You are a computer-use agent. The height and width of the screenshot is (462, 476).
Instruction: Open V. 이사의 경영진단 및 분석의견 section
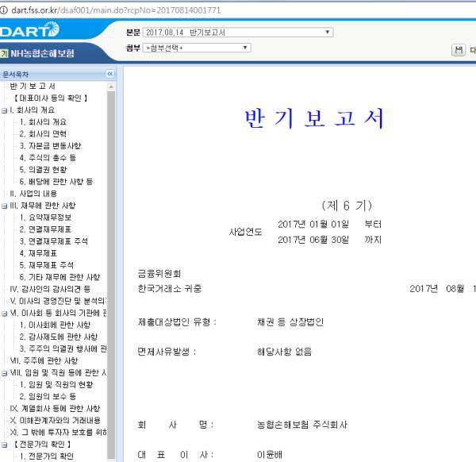click(x=58, y=301)
